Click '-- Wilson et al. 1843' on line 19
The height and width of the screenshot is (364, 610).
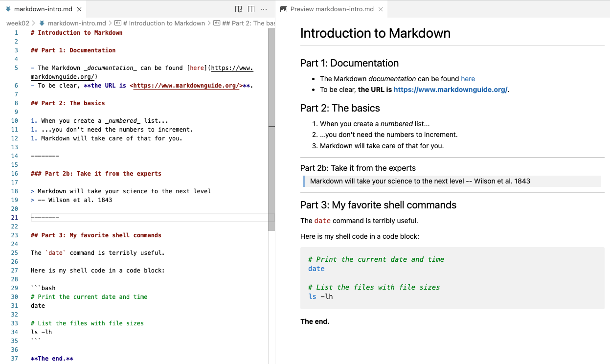point(75,200)
